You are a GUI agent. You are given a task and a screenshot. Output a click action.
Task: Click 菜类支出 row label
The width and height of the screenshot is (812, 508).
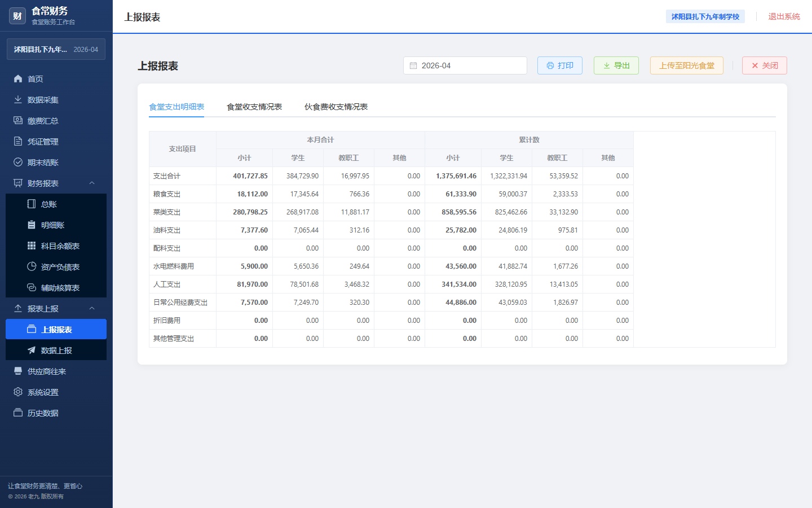(x=167, y=212)
